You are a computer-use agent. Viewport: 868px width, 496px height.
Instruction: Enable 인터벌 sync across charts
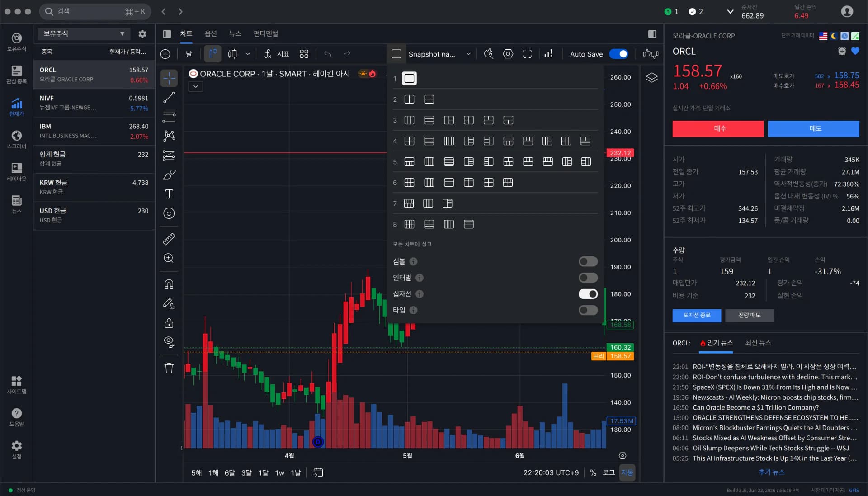coord(588,278)
